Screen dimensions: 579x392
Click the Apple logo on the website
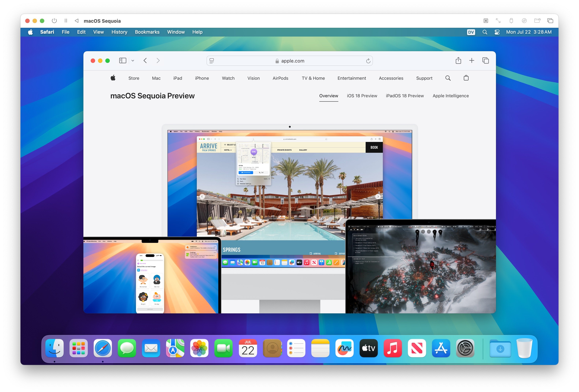tap(113, 78)
